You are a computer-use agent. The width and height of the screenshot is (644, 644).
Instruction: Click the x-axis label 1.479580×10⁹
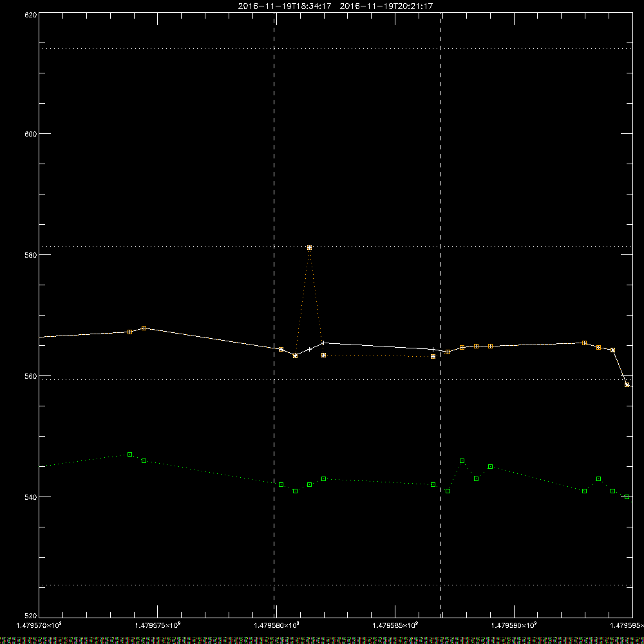point(276,625)
